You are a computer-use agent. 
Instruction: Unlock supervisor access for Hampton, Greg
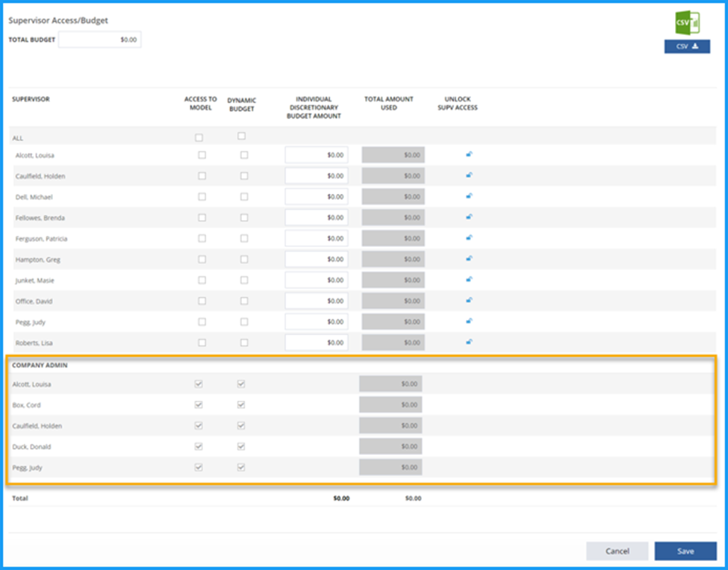pos(469,259)
